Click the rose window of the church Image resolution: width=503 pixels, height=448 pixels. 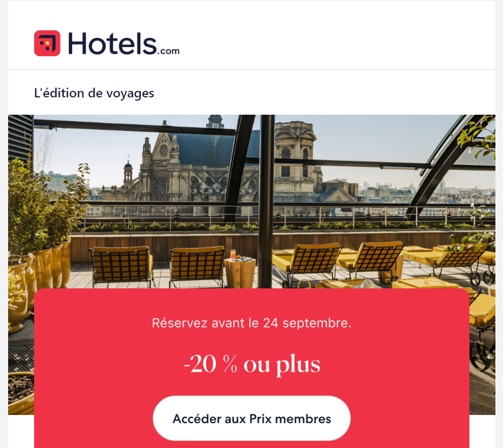coord(164,150)
